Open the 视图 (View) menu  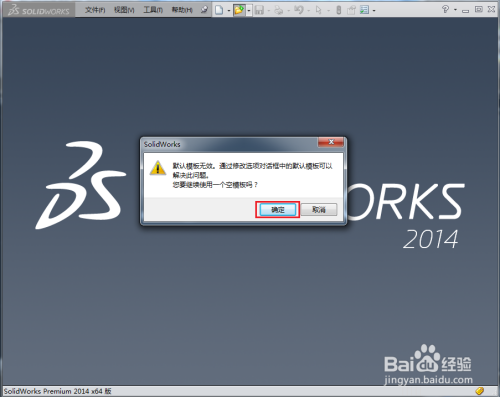tap(124, 10)
